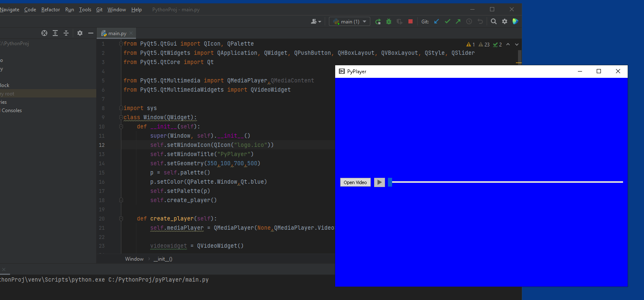Collapse the imports fold on line 1

point(121,44)
